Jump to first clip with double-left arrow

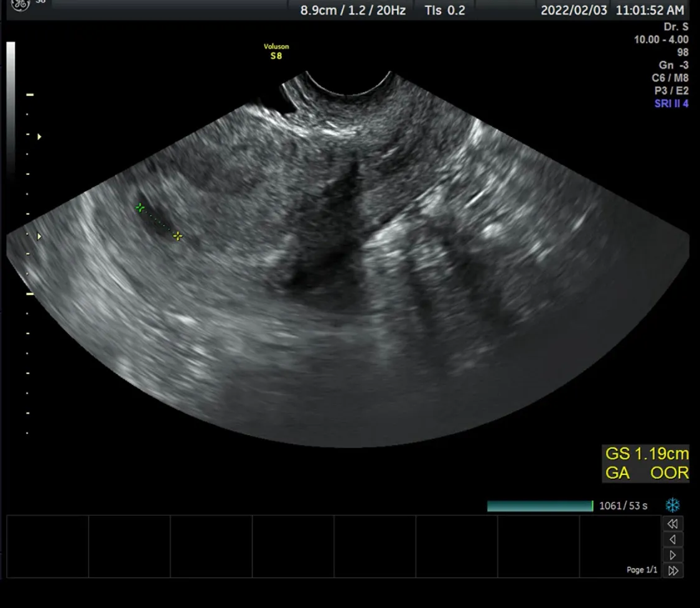click(673, 523)
